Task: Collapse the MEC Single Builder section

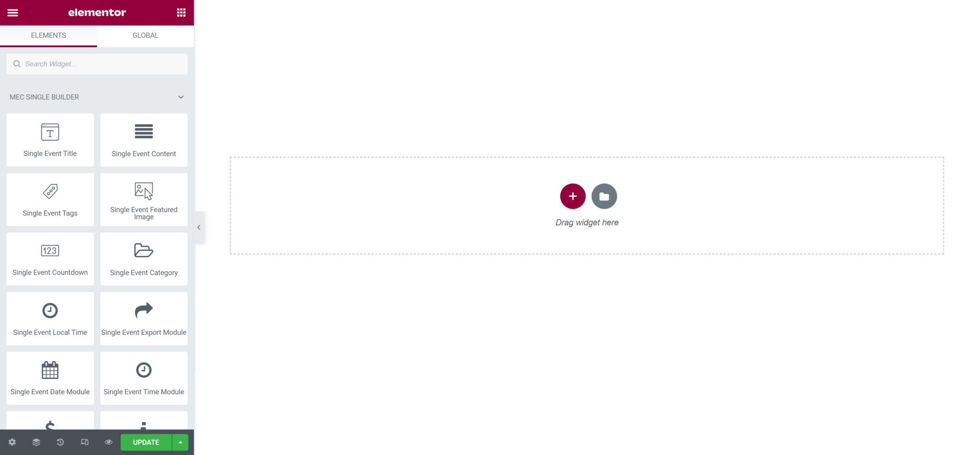Action: point(181,97)
